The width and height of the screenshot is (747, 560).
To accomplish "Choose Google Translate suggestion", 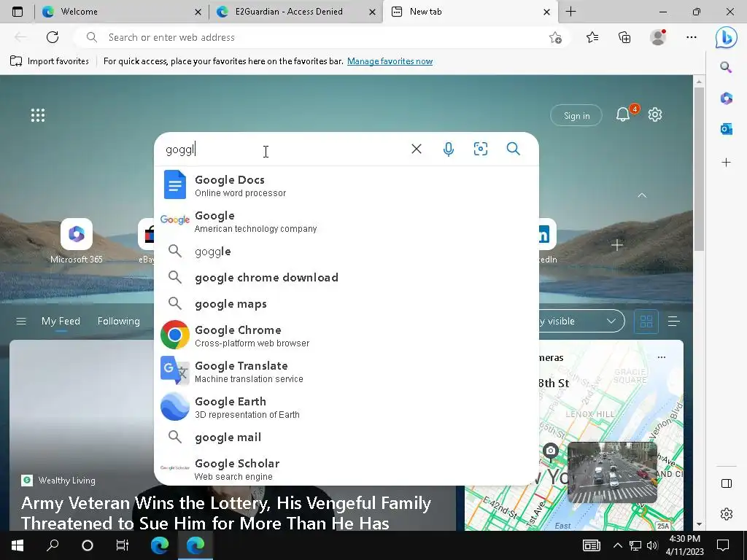I will [x=347, y=371].
